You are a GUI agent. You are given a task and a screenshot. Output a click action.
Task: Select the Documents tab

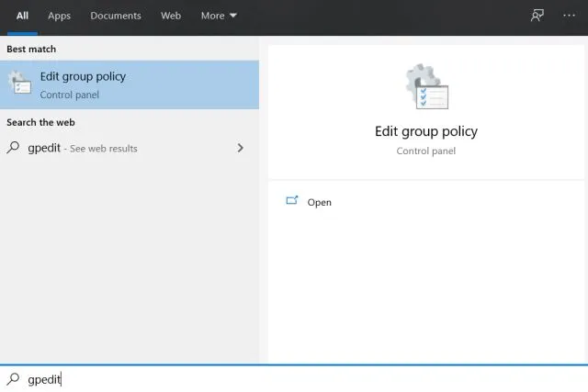(x=116, y=16)
